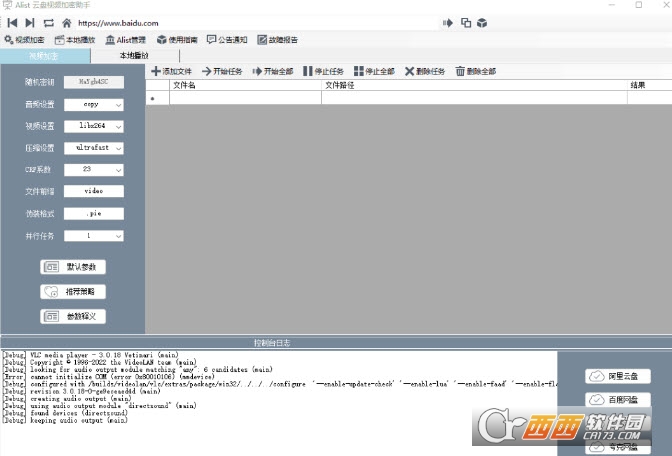Click the overlapping windows icon near address bar

point(466,23)
